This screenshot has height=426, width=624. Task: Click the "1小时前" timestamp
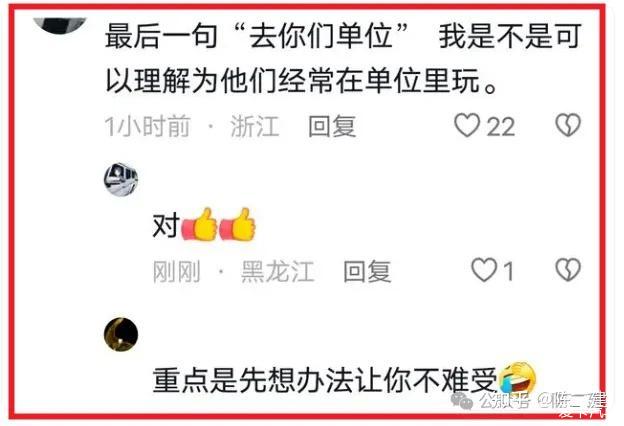(x=147, y=126)
